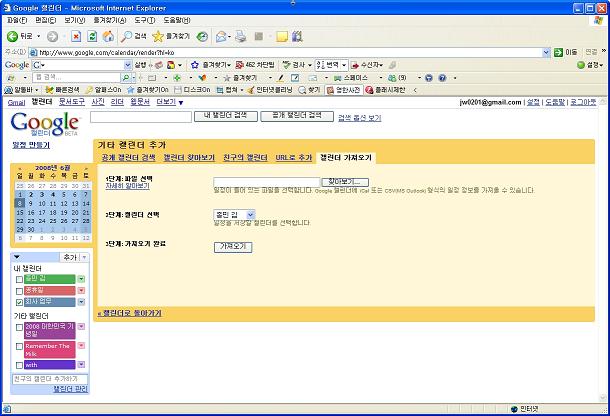The image size is (610, 416).
Task: Click the Google Toolbar translate icon
Action: pos(321,65)
